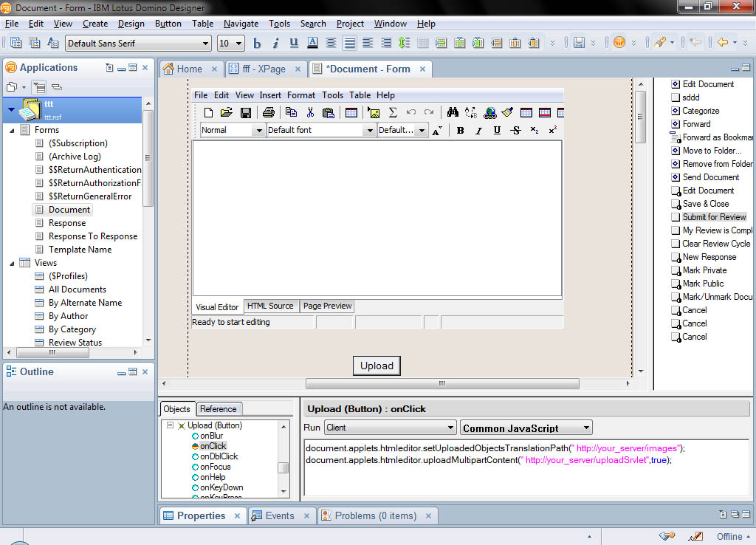Open the Common JavaScript dropdown
756x545 pixels.
(586, 428)
